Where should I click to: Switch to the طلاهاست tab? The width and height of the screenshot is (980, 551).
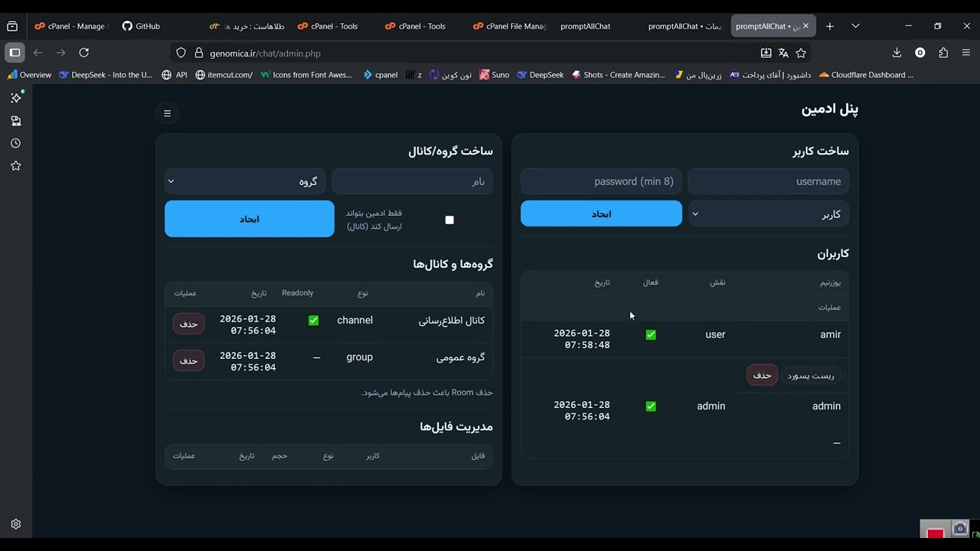[247, 26]
